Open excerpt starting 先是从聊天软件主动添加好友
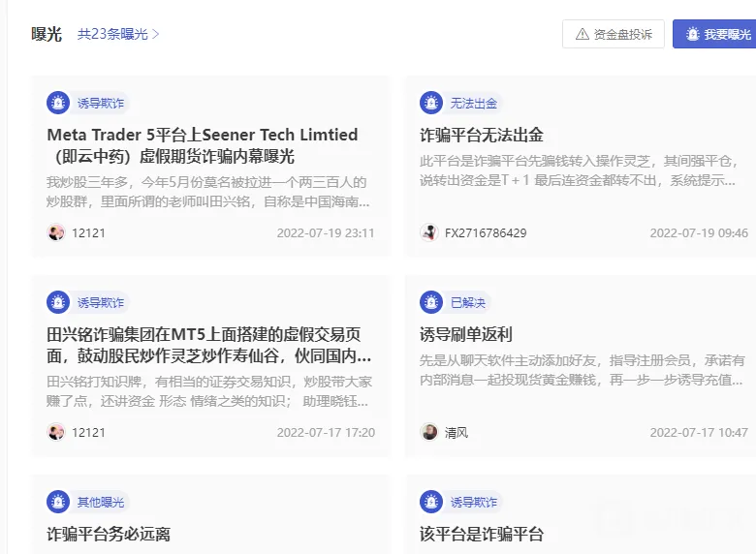Viewport: 756px width, 554px height. pyautogui.click(x=582, y=370)
